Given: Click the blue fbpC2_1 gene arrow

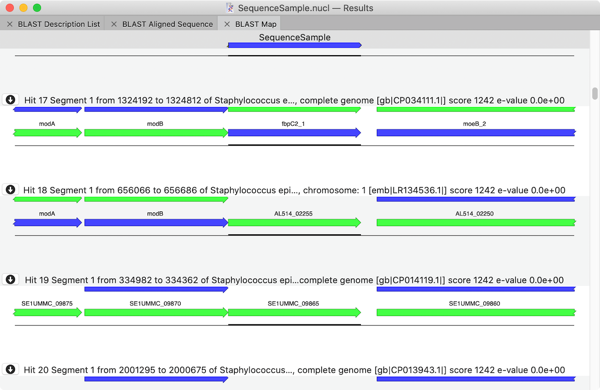Looking at the screenshot, I should (x=294, y=133).
